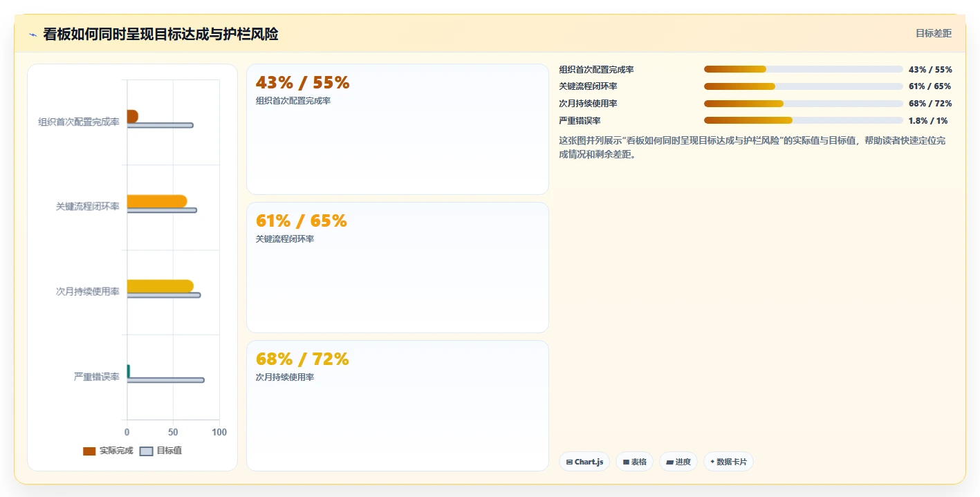The height and width of the screenshot is (497, 980).
Task: Click the gray target bar for 关键流程闭环率
Action: 161,210
